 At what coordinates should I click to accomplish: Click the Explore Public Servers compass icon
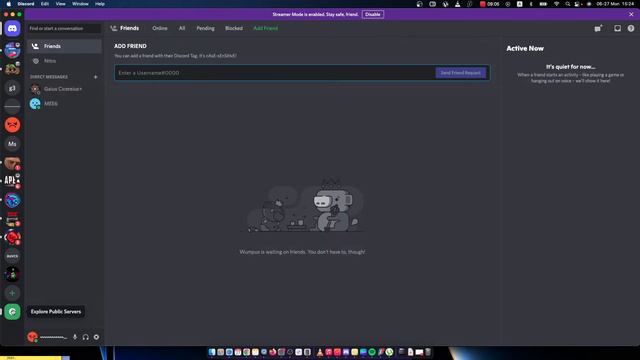coord(12,312)
